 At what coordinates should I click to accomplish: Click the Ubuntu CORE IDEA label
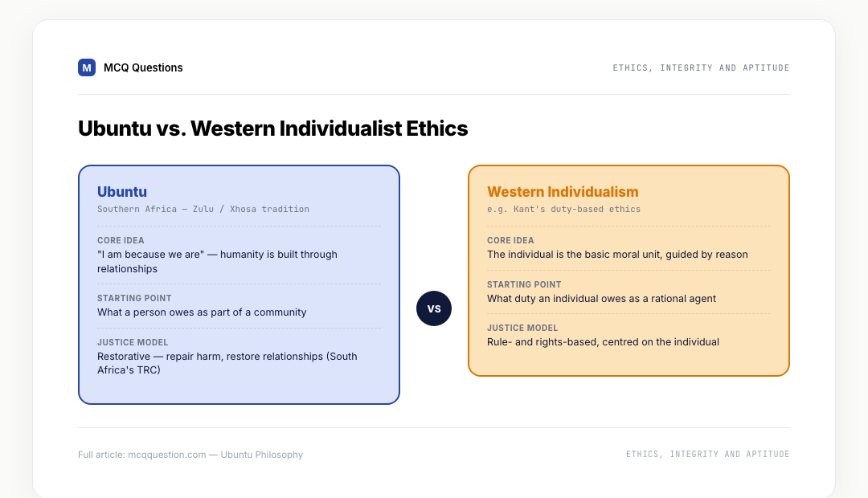pos(121,240)
